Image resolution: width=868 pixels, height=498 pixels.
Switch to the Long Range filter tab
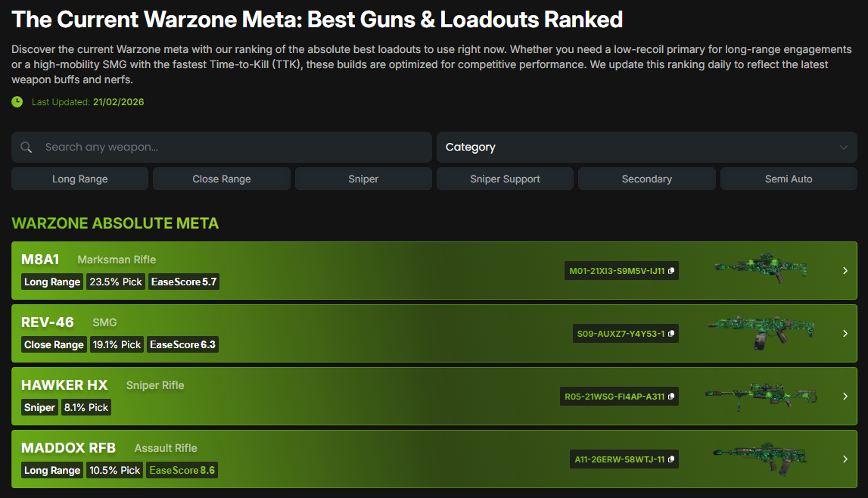pyautogui.click(x=79, y=179)
